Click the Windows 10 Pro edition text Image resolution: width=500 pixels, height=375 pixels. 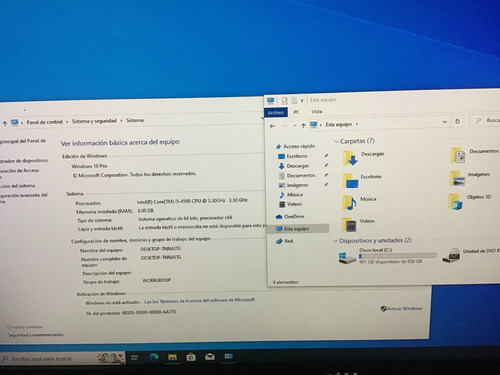coord(89,166)
